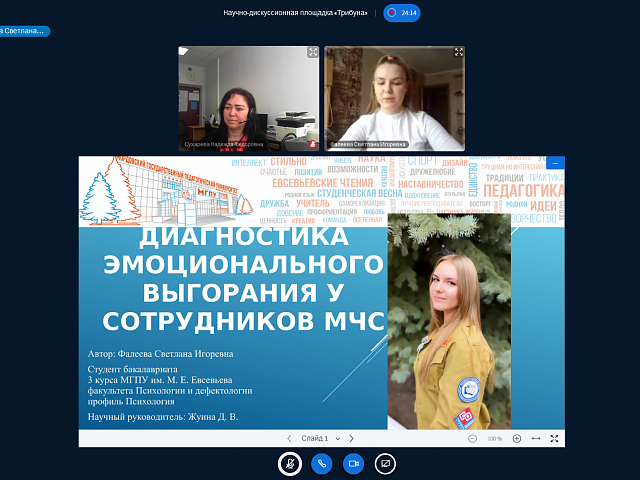Select the Сухарева webcam video tile
This screenshot has height=480, width=640.
pyautogui.click(x=249, y=98)
